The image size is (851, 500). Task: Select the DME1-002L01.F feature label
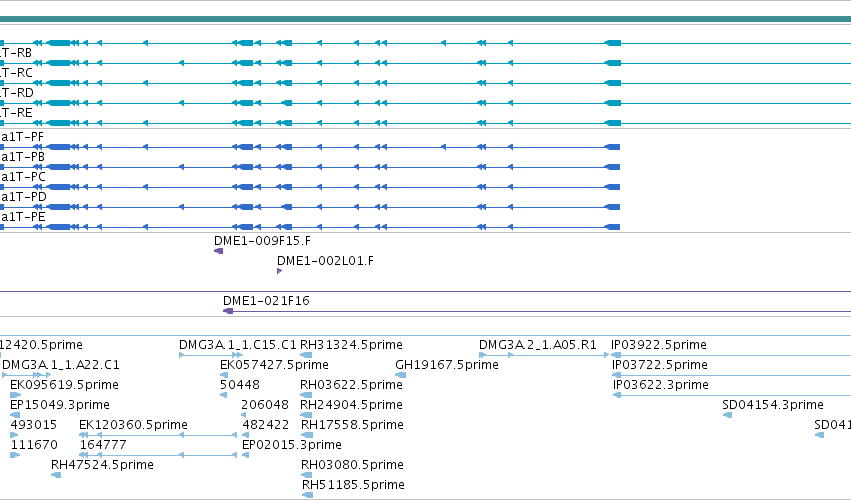coord(325,261)
